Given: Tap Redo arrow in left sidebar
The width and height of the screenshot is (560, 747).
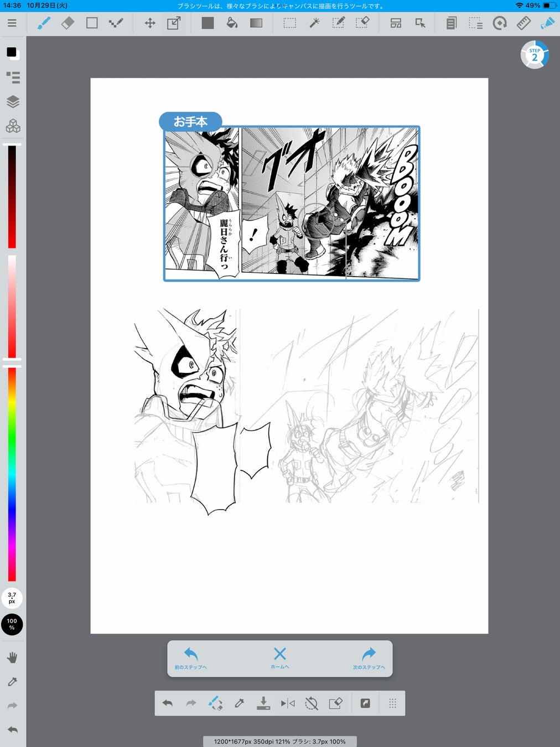Looking at the screenshot, I should click(x=12, y=706).
